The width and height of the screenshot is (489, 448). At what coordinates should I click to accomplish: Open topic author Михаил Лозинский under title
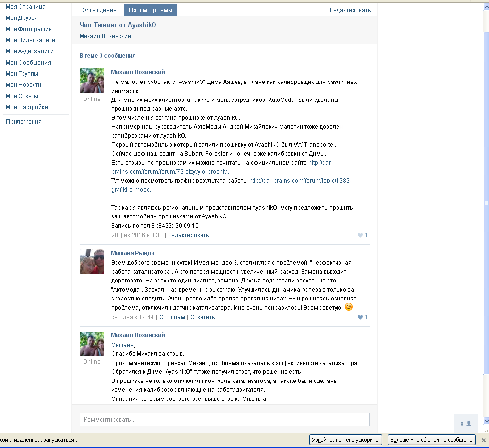pyautogui.click(x=105, y=36)
